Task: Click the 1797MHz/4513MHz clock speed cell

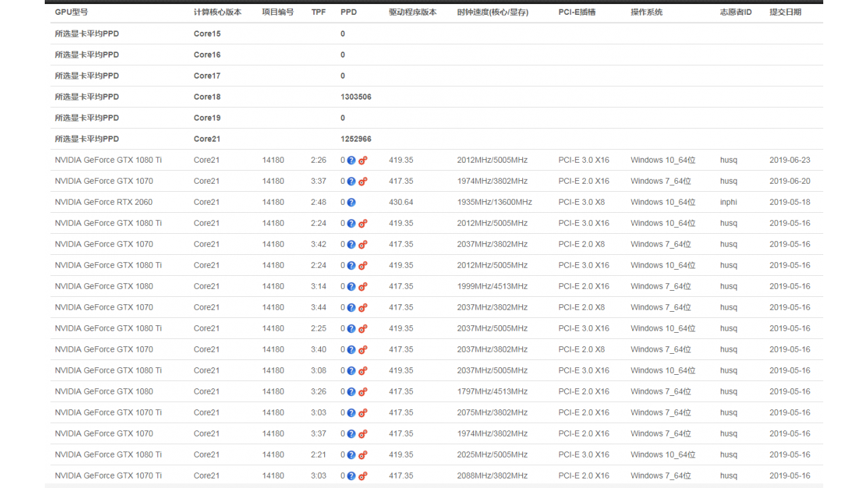Action: click(x=492, y=391)
